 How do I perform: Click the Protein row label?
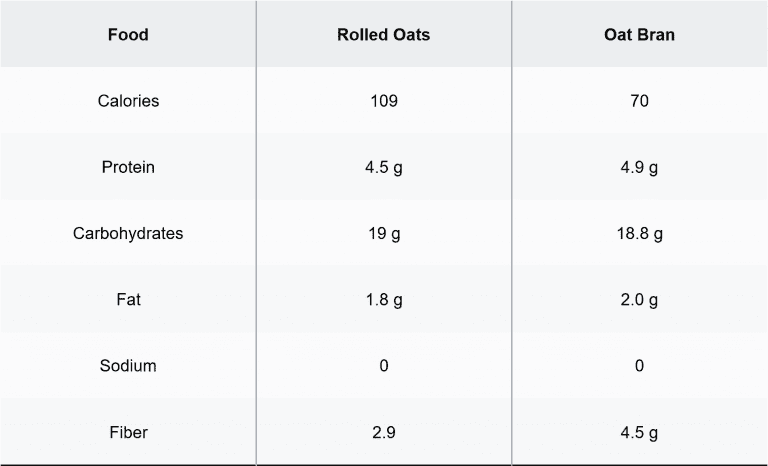[128, 167]
